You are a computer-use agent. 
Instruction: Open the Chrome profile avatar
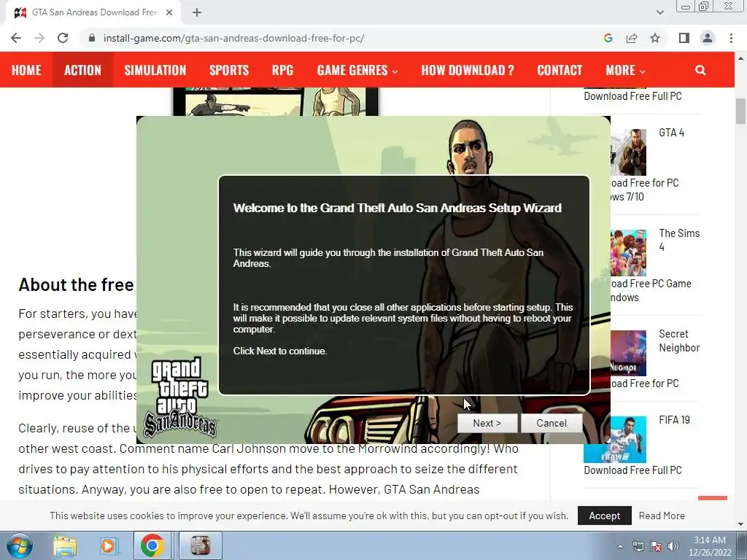point(708,38)
